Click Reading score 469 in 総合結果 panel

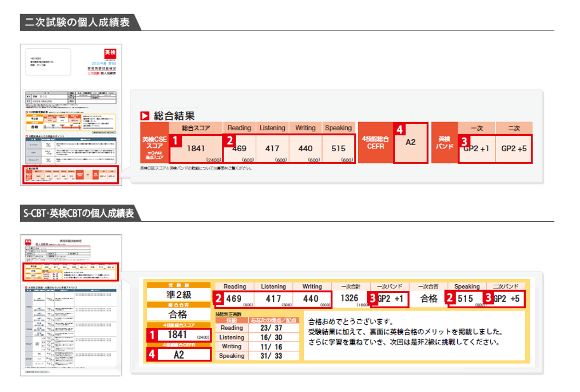click(239, 148)
